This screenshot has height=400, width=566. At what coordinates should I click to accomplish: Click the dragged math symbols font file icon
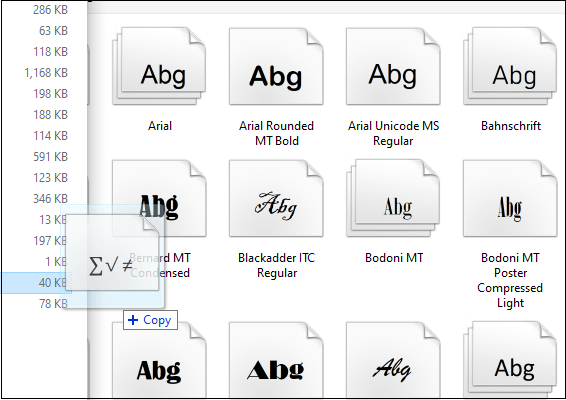112,252
